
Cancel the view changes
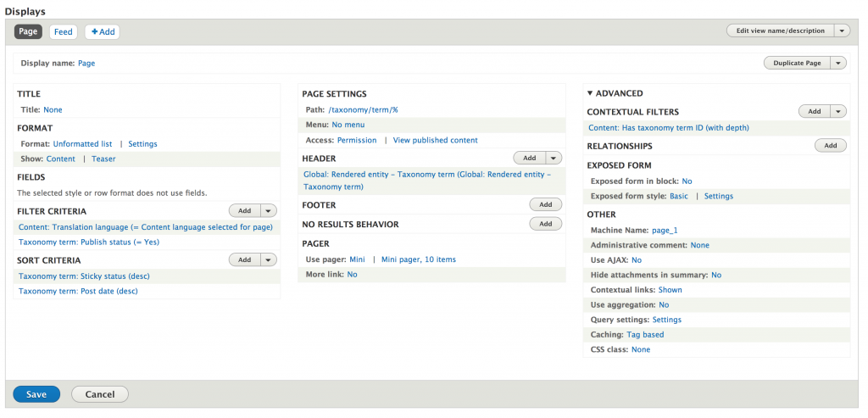[99, 394]
